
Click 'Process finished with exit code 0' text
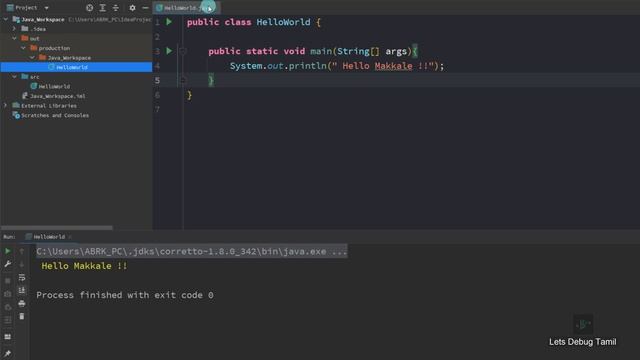125,295
